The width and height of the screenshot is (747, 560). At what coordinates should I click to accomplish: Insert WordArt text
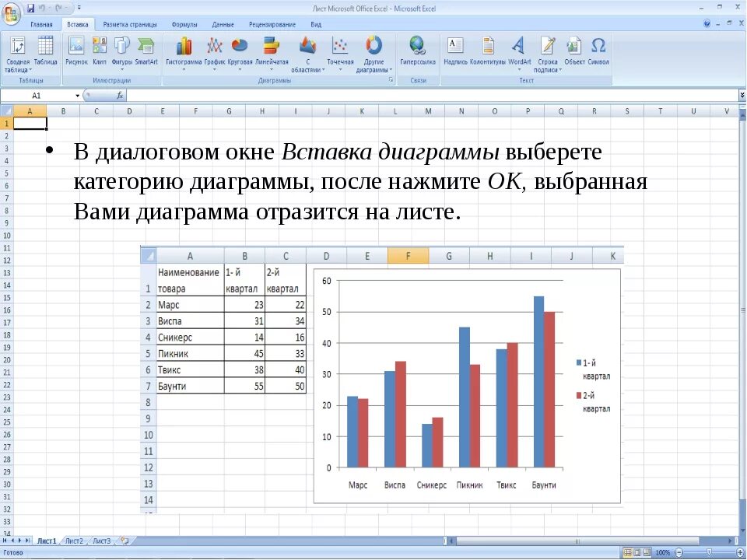point(519,54)
